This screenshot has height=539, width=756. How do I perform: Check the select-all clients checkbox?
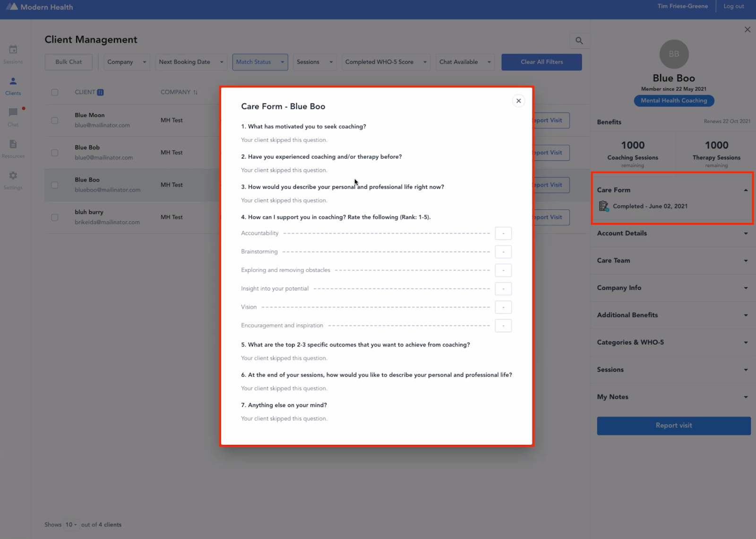54,92
